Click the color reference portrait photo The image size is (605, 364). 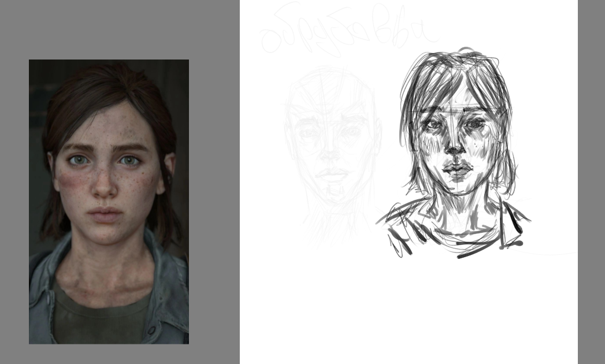(109, 202)
